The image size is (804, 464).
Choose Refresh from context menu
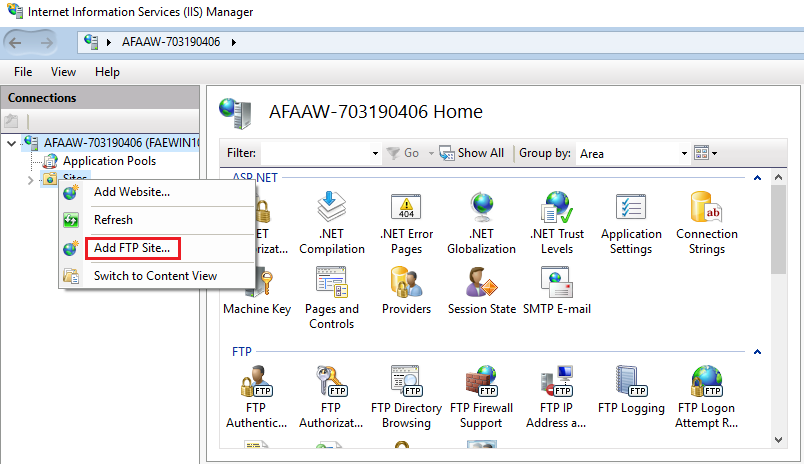[113, 220]
